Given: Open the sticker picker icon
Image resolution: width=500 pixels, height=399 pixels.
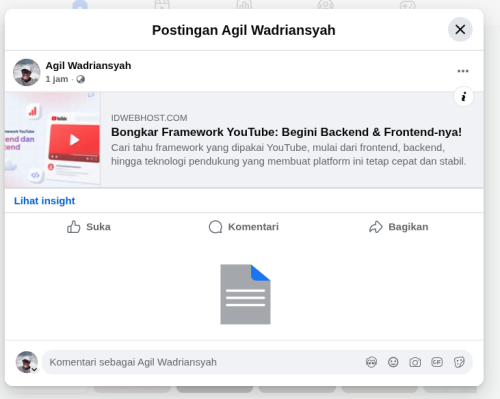Looking at the screenshot, I should click(459, 362).
